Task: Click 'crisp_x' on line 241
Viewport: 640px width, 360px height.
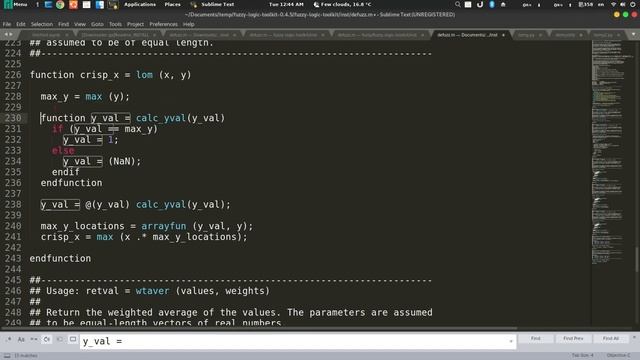Action: pyautogui.click(x=60, y=237)
